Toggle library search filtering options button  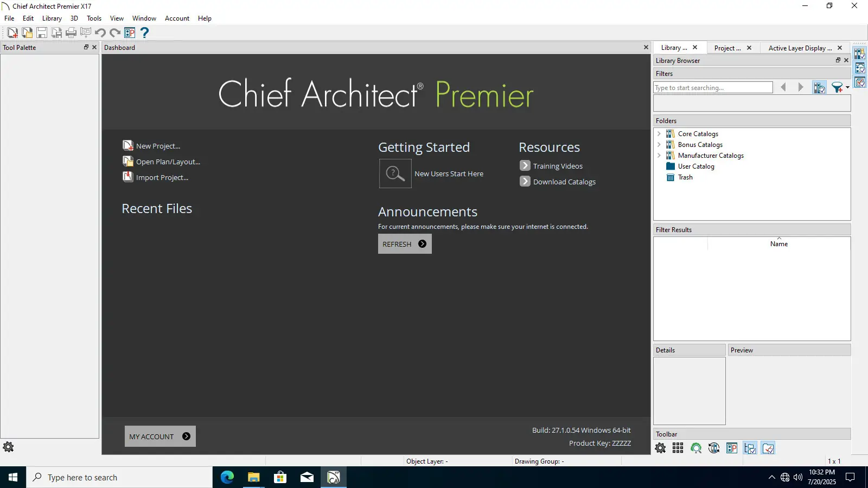pos(819,87)
